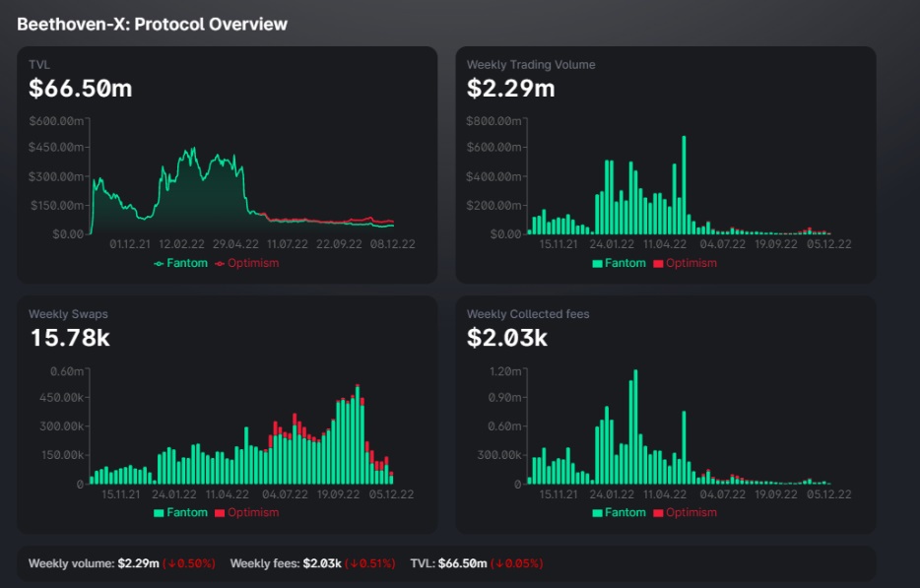Click 19.09.22 on the Weekly Collected fees x-axis
920x588 pixels.
coord(776,494)
